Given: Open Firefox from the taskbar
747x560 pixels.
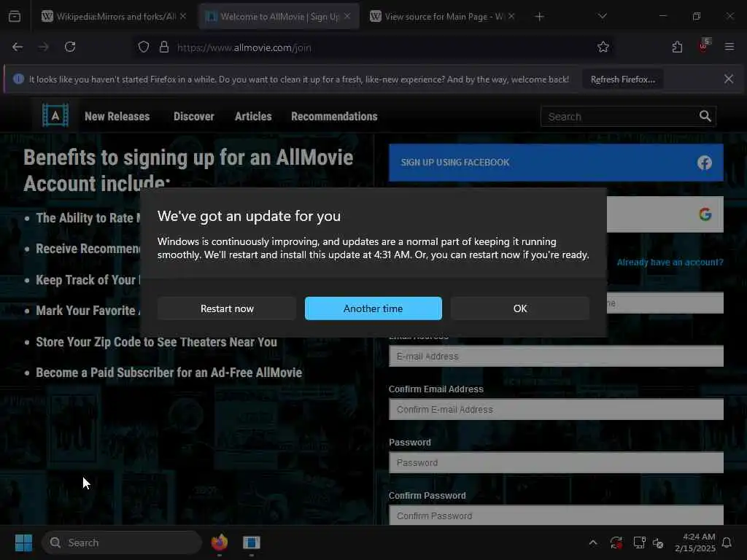Looking at the screenshot, I should (x=220, y=542).
